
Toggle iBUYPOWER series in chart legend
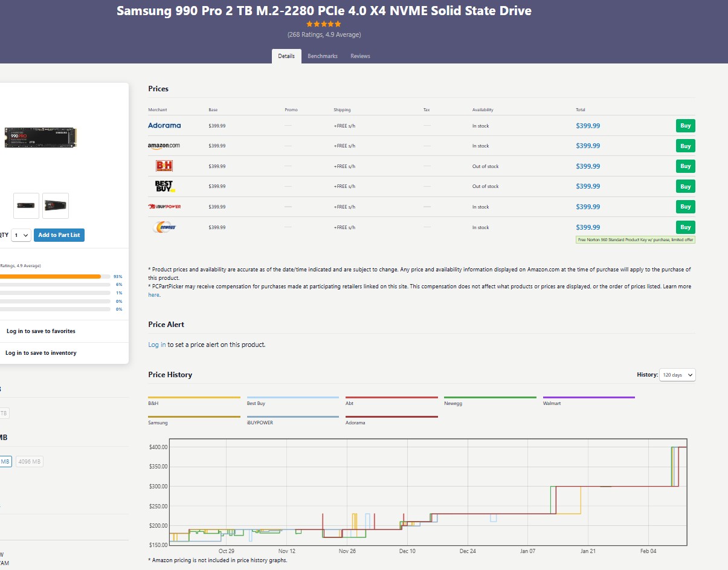point(293,421)
